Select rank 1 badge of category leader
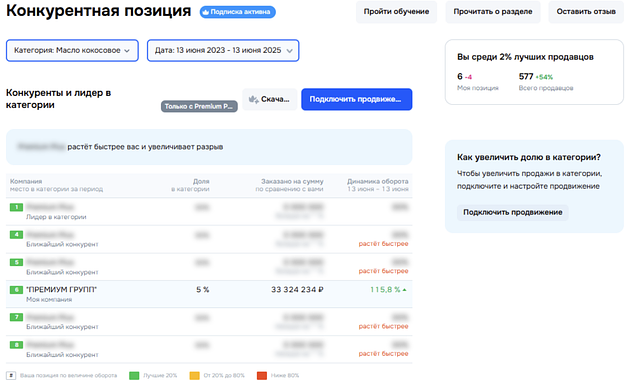Screen dimensions: 628x390 point(16,207)
